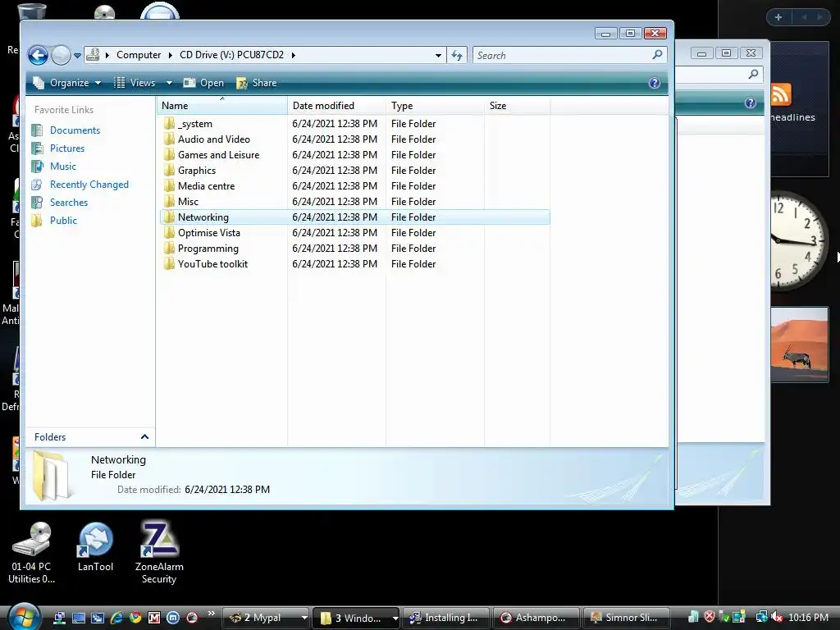Click the YouTube toolkit folder icon

point(169,263)
